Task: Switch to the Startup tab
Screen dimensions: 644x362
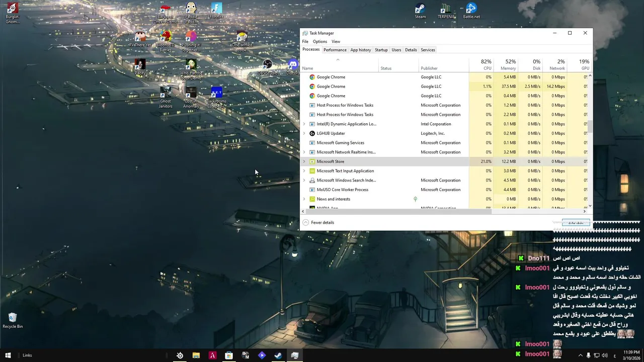Action: click(381, 50)
